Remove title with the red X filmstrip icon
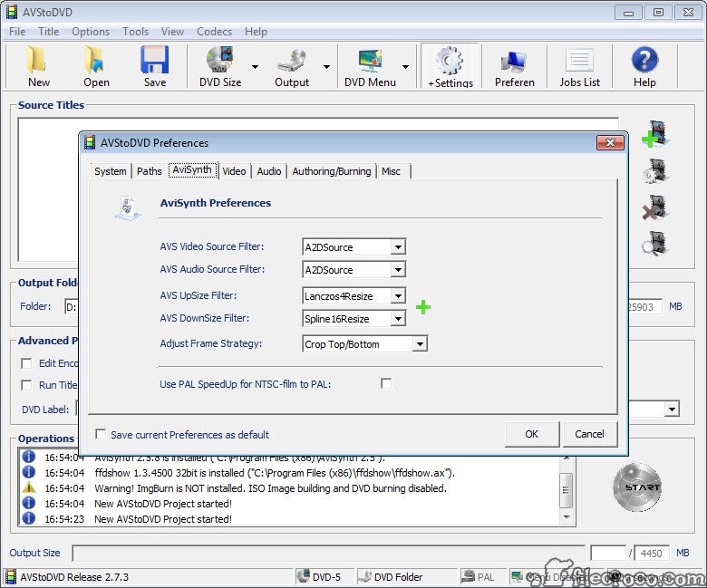The height and width of the screenshot is (588, 707). point(655,207)
